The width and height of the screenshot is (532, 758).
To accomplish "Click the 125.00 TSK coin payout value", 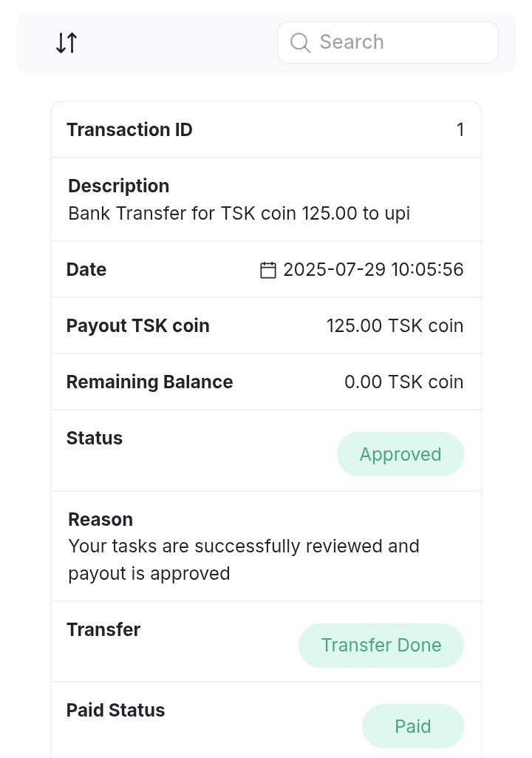I will click(395, 326).
